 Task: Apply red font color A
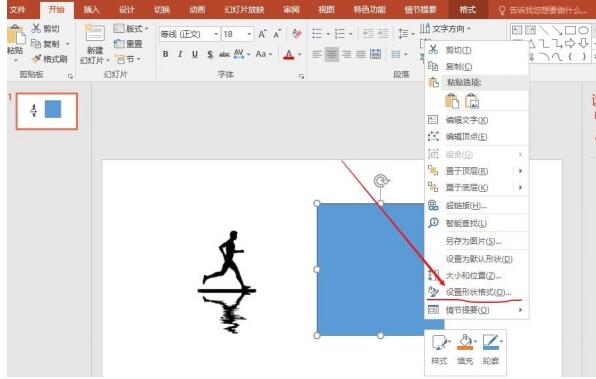289,55
